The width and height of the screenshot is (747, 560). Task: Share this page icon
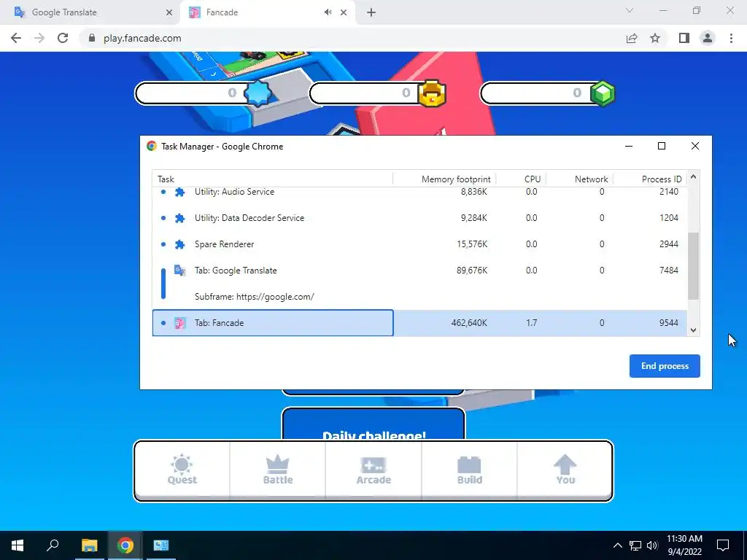point(632,38)
